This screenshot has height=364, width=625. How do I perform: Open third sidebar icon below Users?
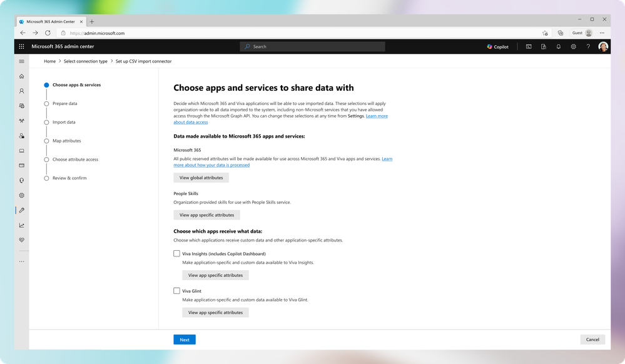[x=21, y=106]
